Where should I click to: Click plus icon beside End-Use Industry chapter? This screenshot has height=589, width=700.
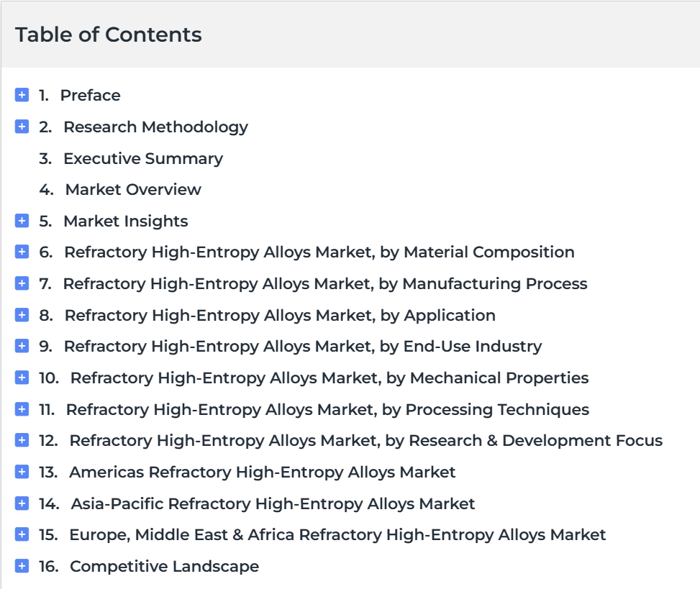point(22,346)
